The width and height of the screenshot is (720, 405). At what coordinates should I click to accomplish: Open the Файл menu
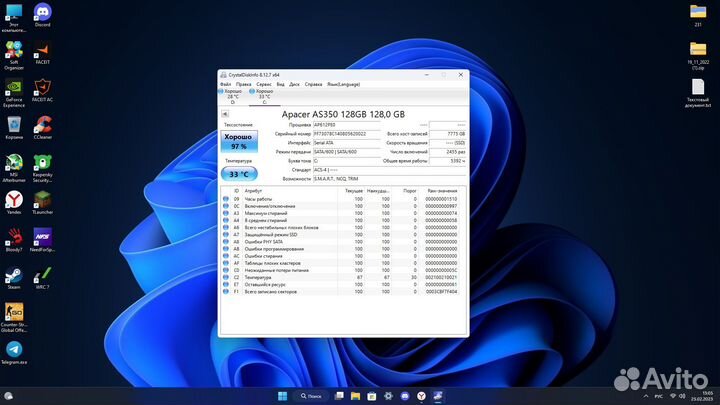click(226, 83)
